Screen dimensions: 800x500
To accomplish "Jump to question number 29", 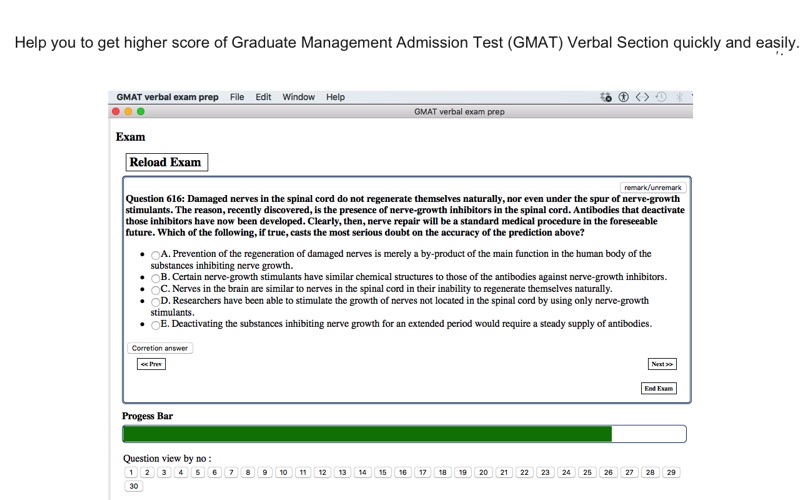I will click(671, 472).
